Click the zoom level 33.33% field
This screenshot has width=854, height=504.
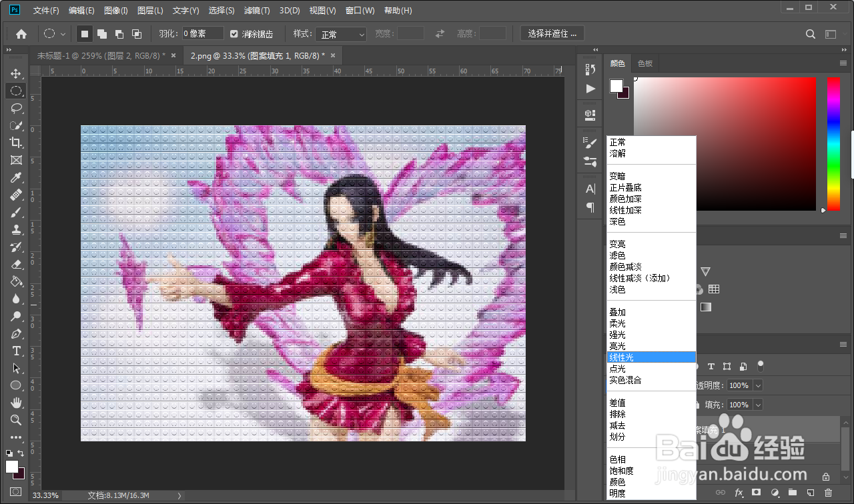(45, 495)
